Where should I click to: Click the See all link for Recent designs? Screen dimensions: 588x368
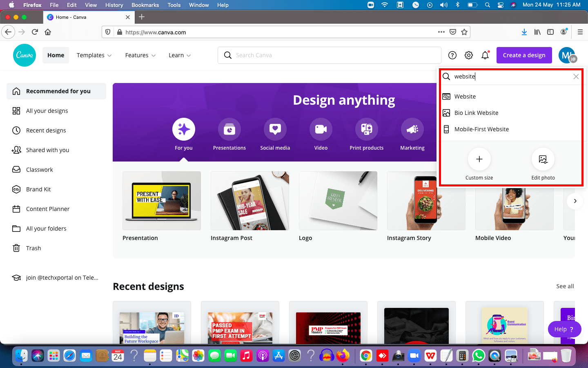point(565,286)
